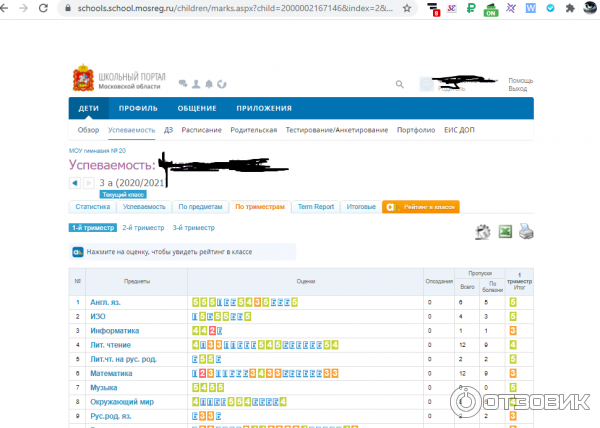Screen dimensions: 600x428
Task: Click the settings icon beside the Excel icon
Action: click(483, 232)
